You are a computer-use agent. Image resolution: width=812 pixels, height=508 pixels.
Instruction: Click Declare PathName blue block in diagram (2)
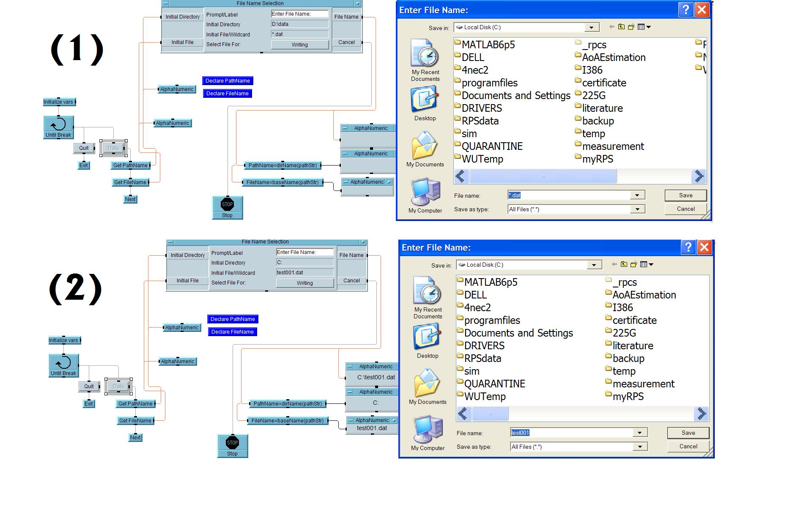point(233,319)
